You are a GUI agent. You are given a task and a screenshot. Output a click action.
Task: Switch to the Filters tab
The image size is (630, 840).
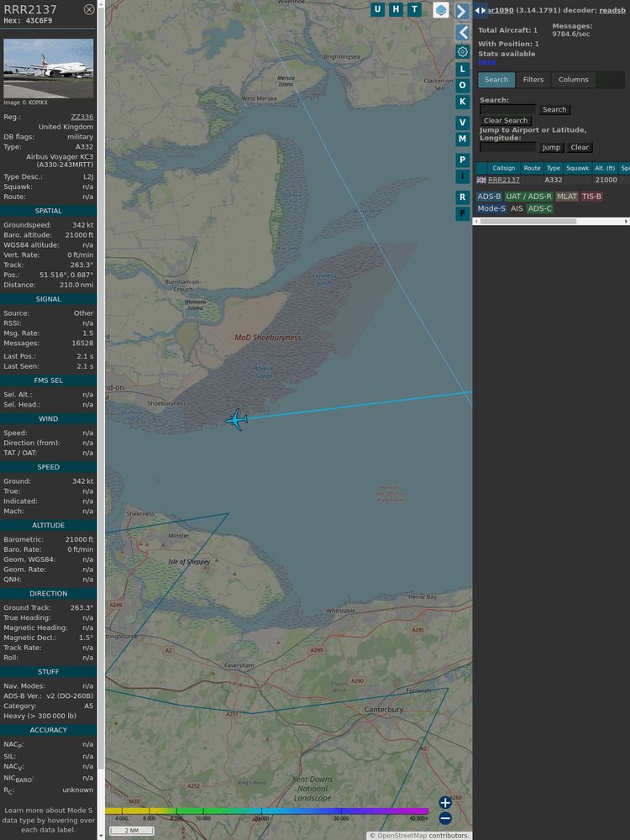(x=533, y=80)
